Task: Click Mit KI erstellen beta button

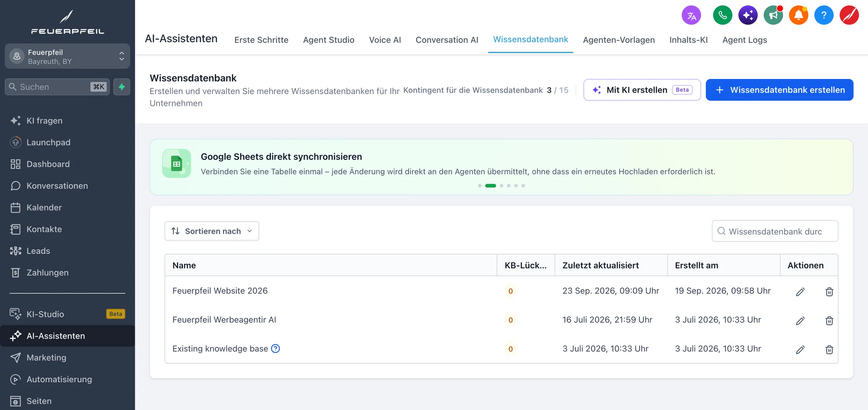Action: 642,90
